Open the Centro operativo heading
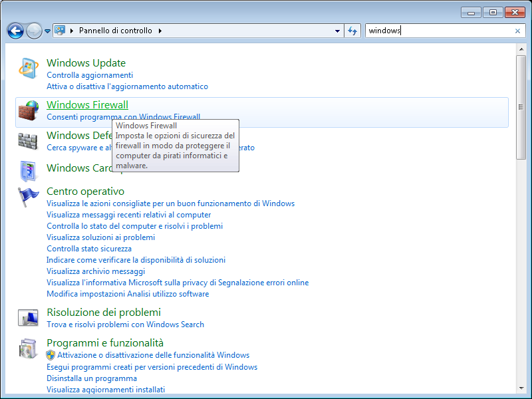 (x=86, y=192)
